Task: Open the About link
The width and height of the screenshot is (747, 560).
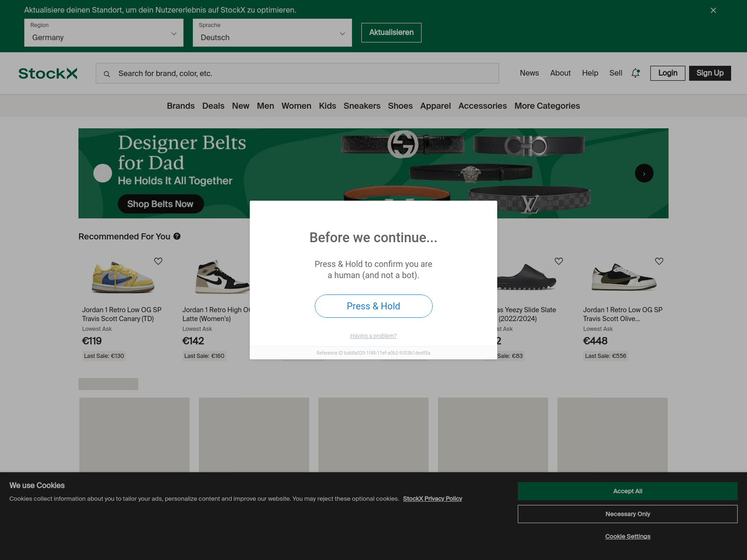Action: [560, 73]
